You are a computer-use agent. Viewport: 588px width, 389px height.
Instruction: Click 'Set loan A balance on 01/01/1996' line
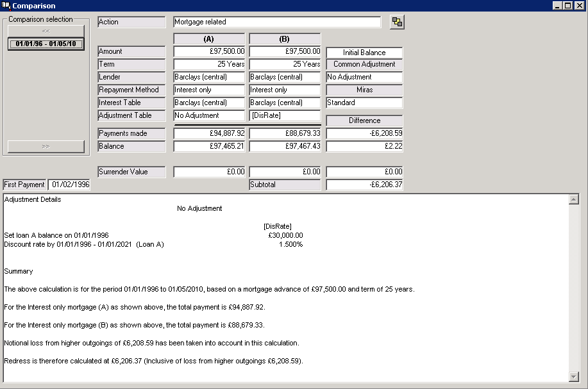(x=56, y=235)
